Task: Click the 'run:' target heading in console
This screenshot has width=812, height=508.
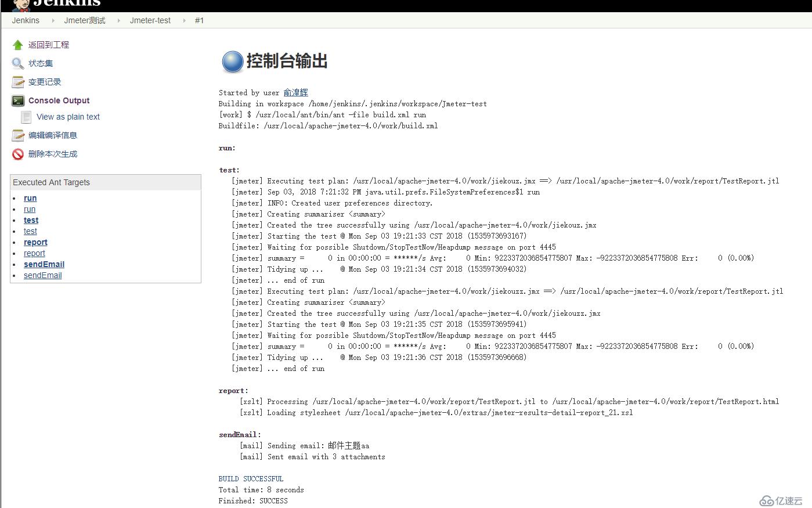Action: (x=227, y=148)
